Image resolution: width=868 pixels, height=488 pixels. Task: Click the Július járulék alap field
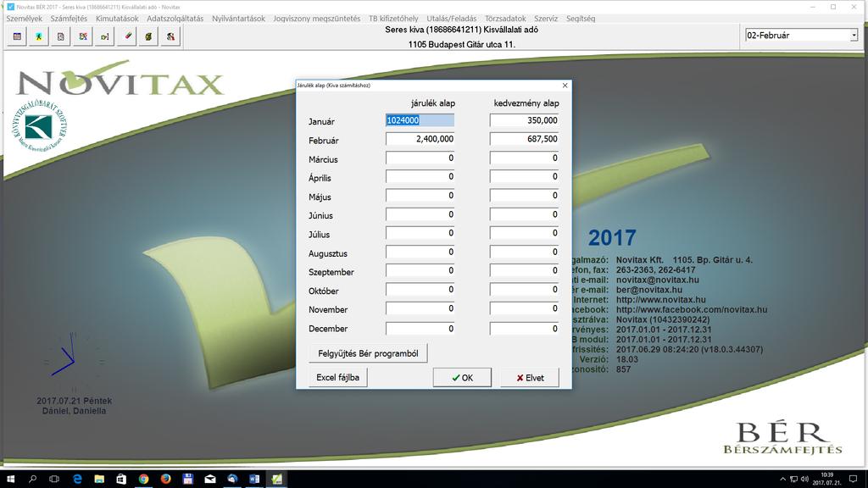[420, 233]
